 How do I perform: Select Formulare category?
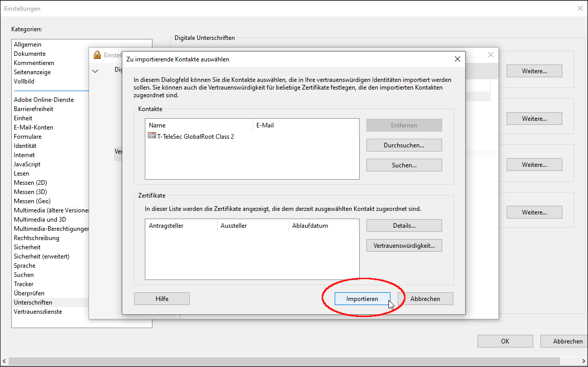[x=28, y=137]
